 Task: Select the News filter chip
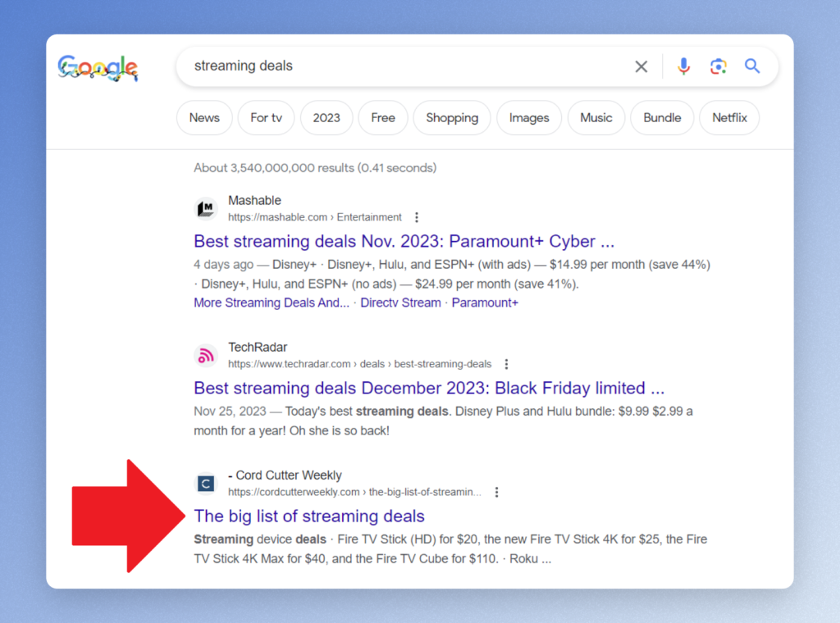(x=204, y=118)
